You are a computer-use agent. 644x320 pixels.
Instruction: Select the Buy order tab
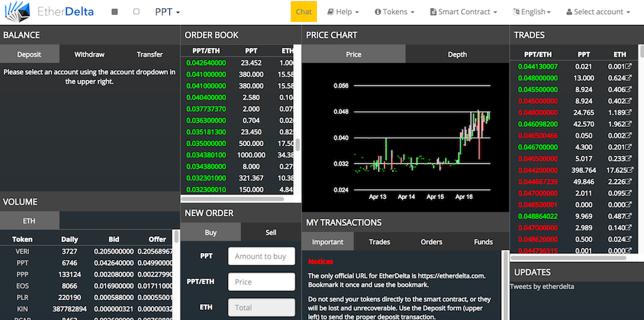(x=211, y=232)
